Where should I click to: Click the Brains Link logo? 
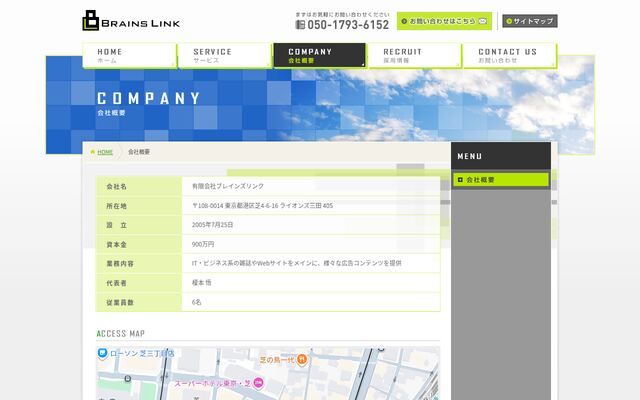tap(131, 20)
